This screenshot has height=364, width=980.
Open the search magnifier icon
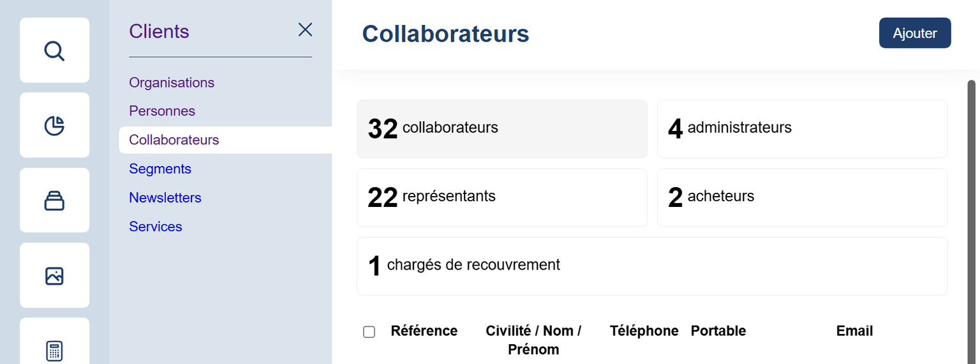pos(54,50)
